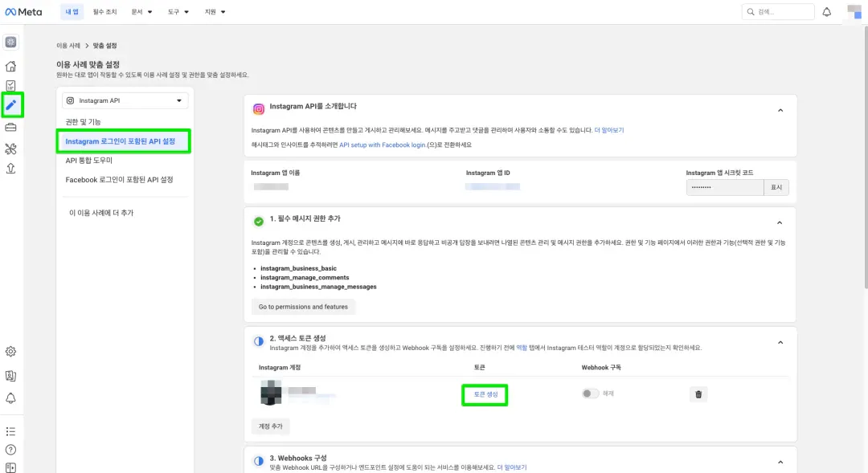The height and width of the screenshot is (473, 868).
Task: Open the 필수 조치 menu item
Action: pos(104,11)
